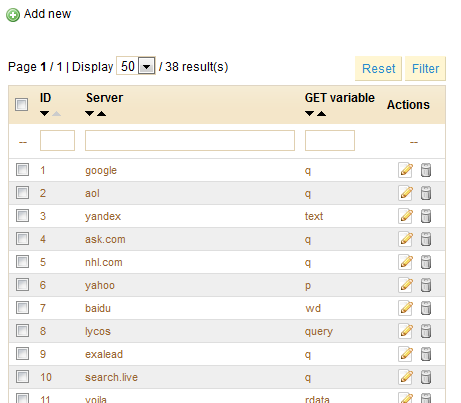
Task: Check the box for aol row
Action: pos(22,192)
